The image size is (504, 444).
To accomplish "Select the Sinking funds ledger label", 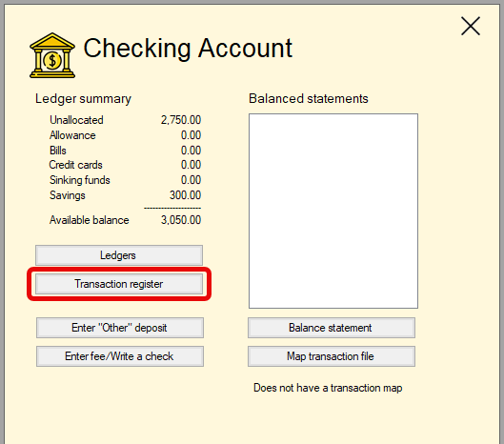I will click(80, 180).
